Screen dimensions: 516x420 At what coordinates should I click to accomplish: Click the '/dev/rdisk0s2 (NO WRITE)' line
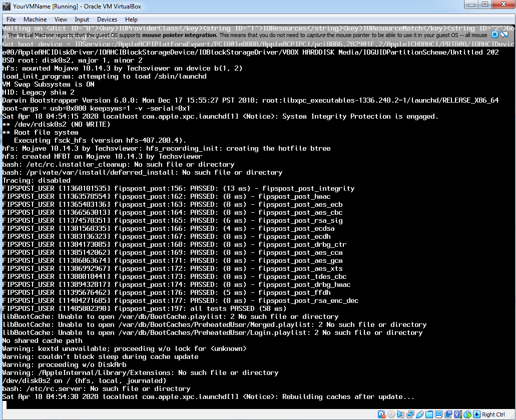[56, 125]
